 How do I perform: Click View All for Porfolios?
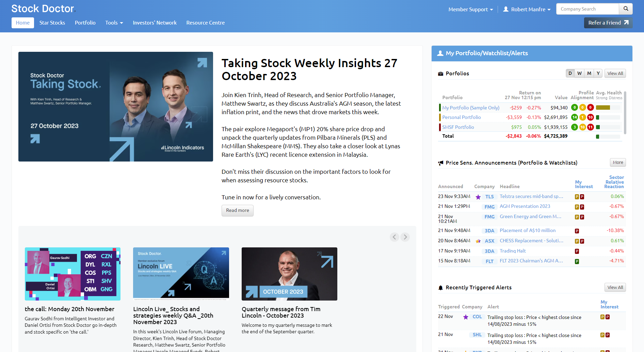tap(615, 73)
